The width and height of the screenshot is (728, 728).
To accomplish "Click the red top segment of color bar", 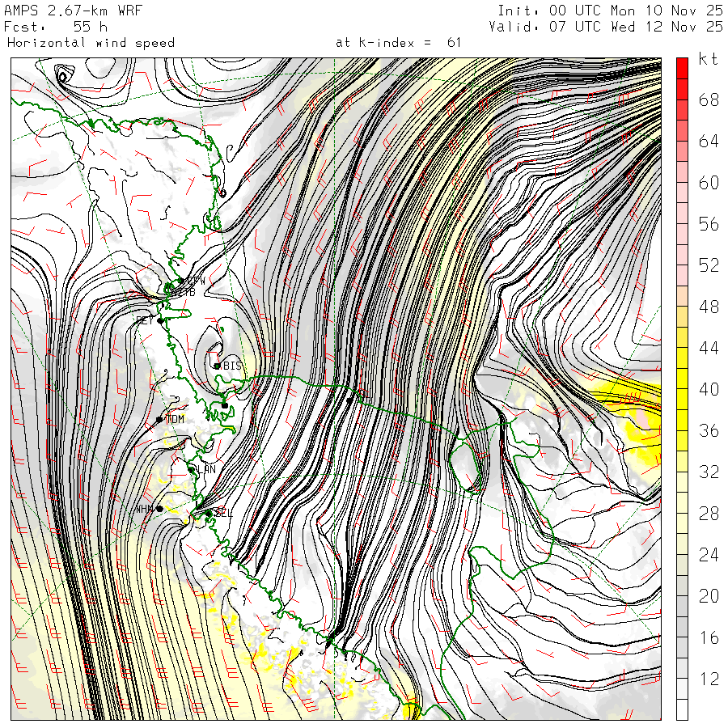I will click(682, 68).
